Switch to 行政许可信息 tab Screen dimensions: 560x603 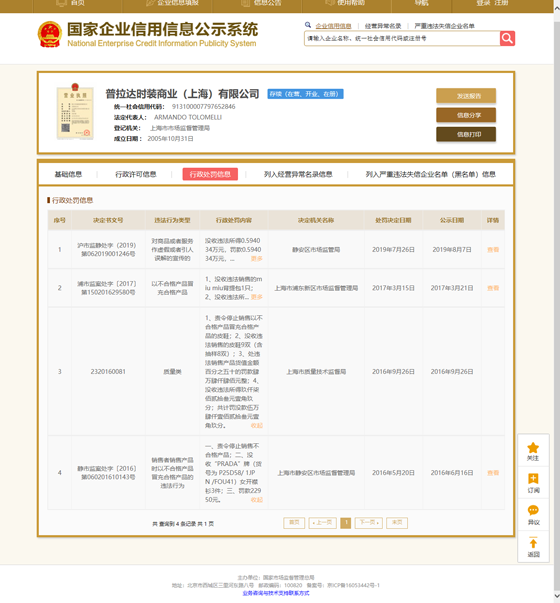(x=136, y=174)
